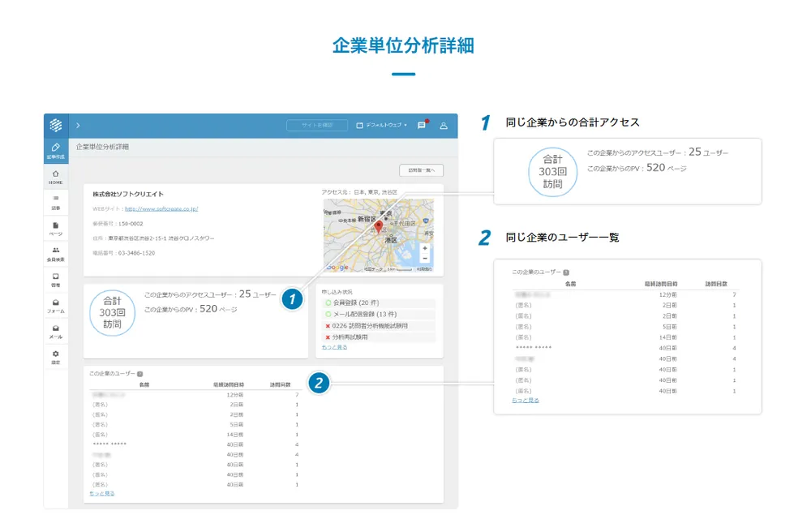Open 会員検索 people icon in sidebar
The height and width of the screenshot is (532, 811).
tap(56, 254)
